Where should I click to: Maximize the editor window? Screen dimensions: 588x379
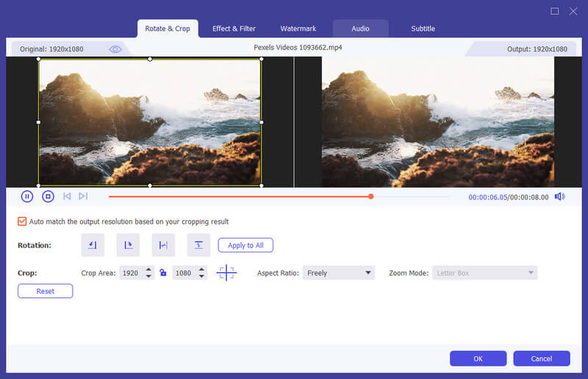click(x=555, y=11)
